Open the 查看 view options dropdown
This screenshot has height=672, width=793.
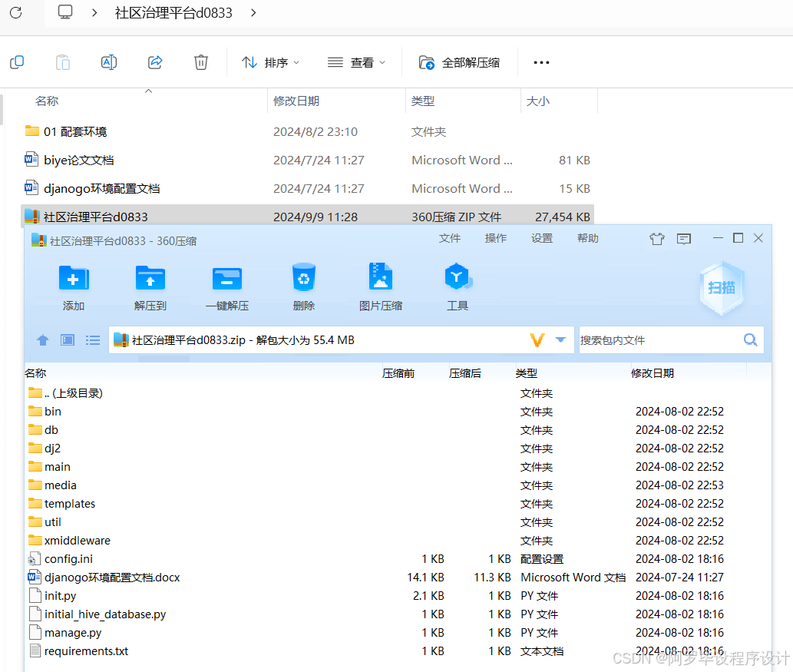click(x=356, y=62)
